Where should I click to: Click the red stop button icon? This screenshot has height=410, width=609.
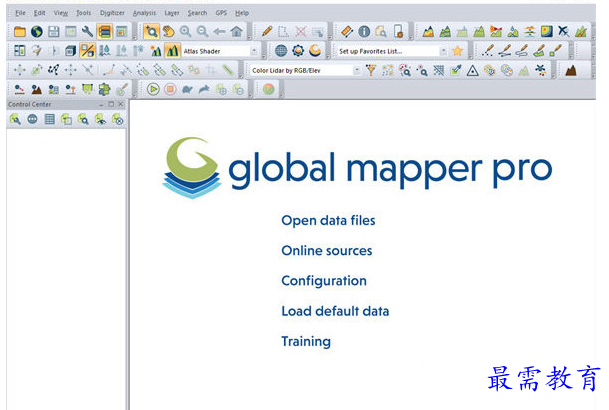(170, 89)
